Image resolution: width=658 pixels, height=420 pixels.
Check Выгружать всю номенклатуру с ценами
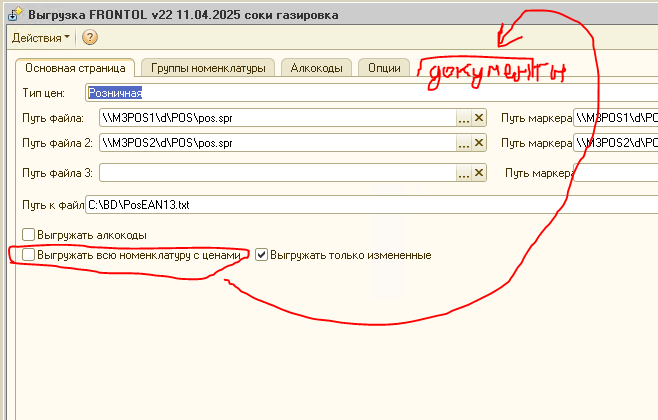coord(28,255)
